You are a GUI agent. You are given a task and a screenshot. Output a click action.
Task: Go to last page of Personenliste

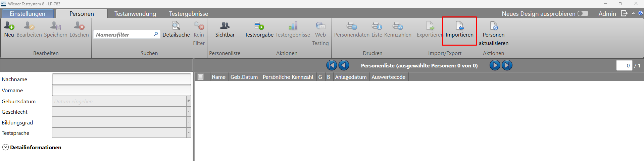click(x=507, y=65)
